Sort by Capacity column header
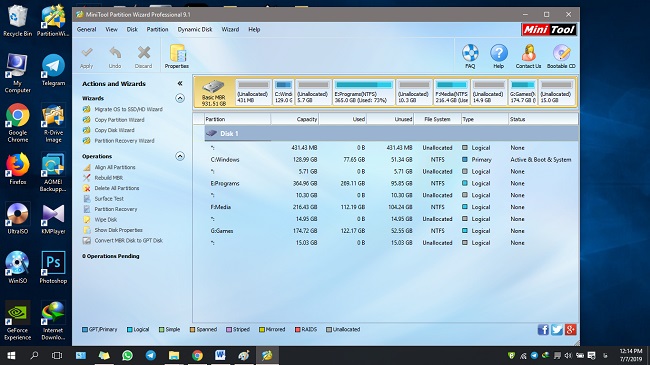 [295, 119]
